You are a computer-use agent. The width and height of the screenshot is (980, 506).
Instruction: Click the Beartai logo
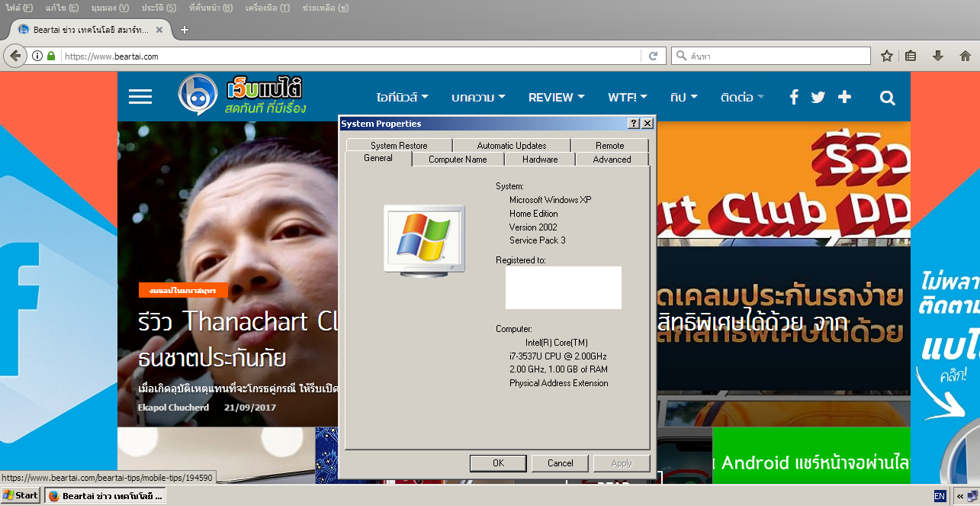click(x=243, y=95)
